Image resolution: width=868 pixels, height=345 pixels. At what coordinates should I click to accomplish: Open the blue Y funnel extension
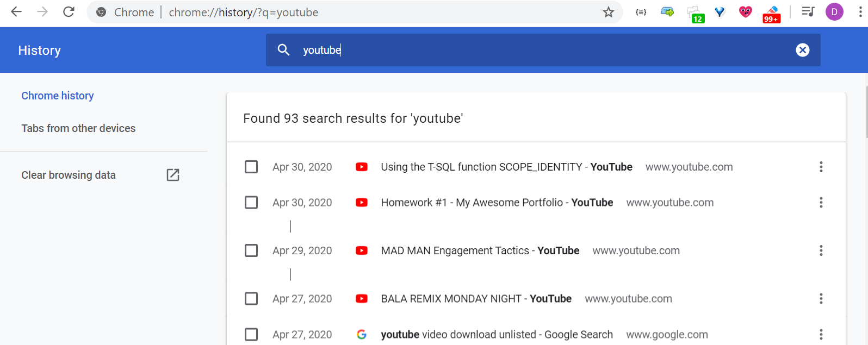pyautogui.click(x=720, y=12)
